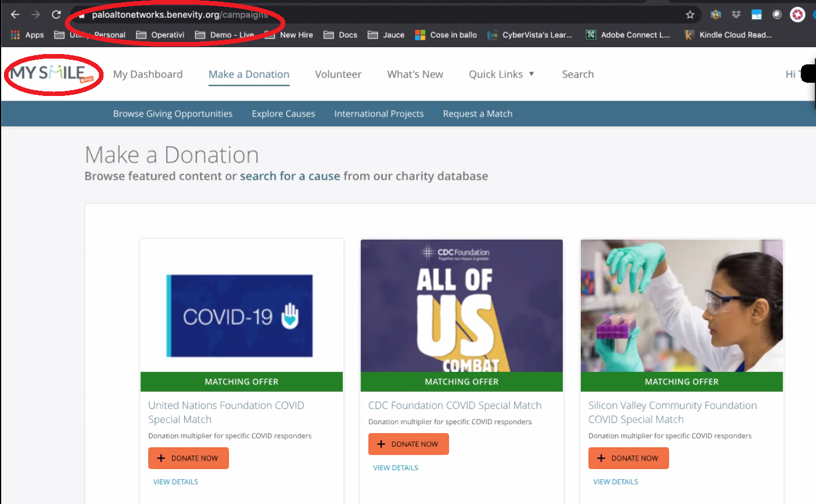Open Silicon Valley Community Foundation COVID title
Viewport: 816px width, 504px height.
[672, 412]
